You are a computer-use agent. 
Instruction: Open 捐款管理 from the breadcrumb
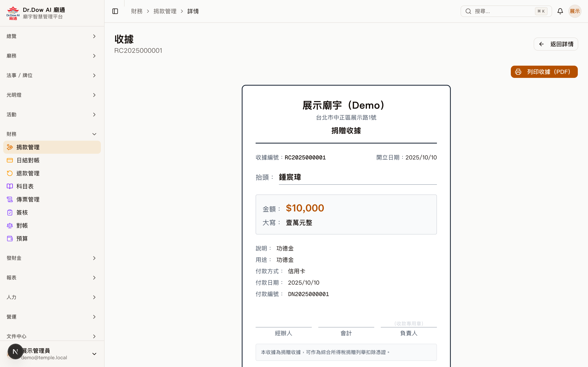click(165, 11)
